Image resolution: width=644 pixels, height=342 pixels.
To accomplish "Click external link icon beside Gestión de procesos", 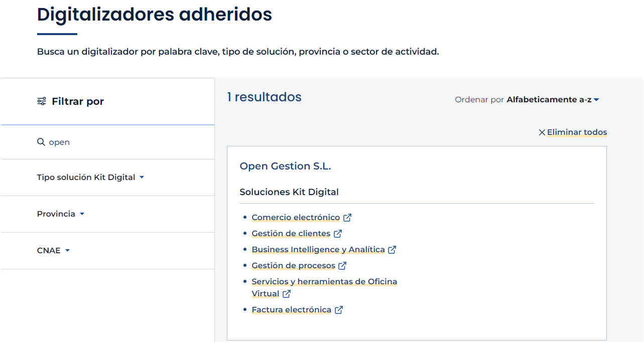I will pos(342,266).
